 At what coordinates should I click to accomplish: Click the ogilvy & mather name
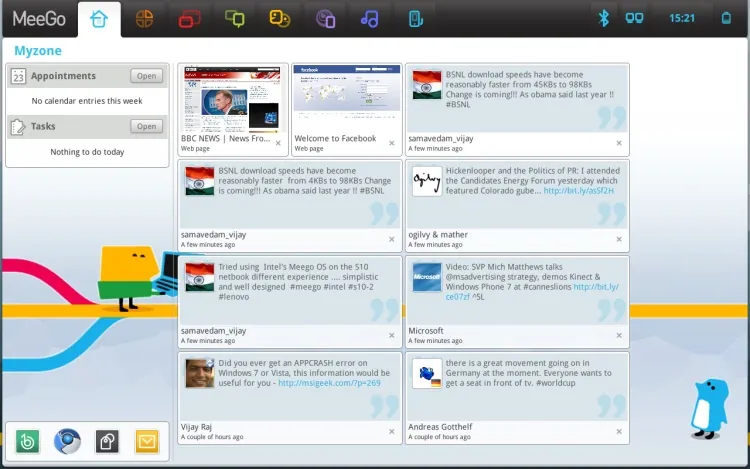tap(438, 235)
